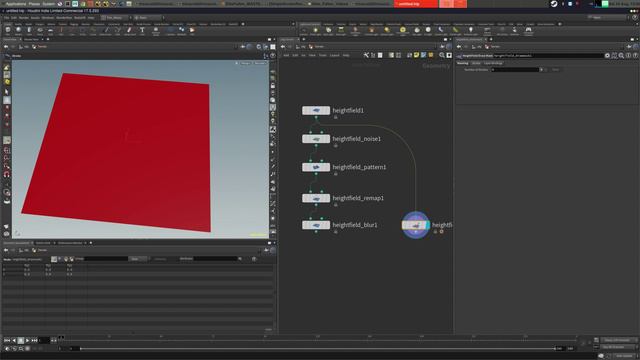Click the parameter pane info icon
Screen dimensions: 640x360
click(x=628, y=56)
